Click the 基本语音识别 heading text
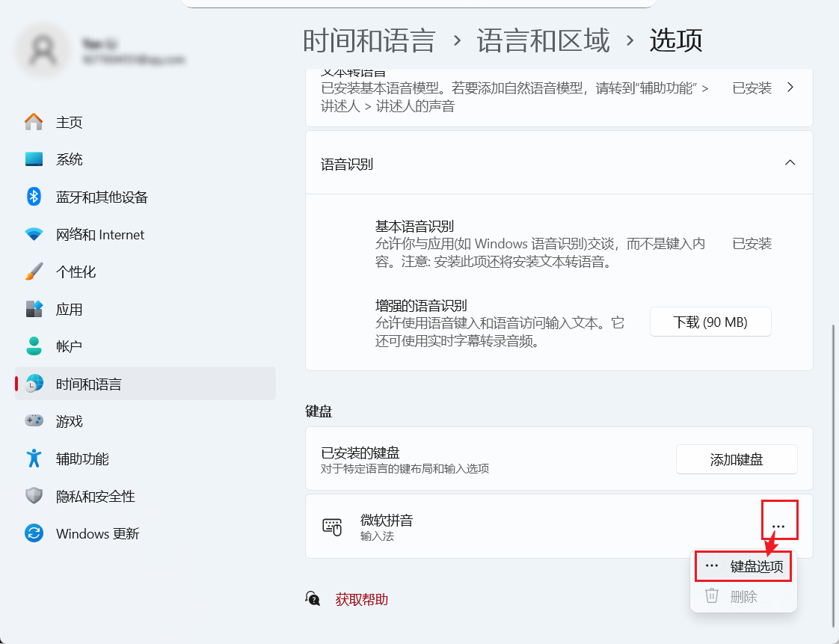Image resolution: width=839 pixels, height=644 pixels. click(x=414, y=227)
